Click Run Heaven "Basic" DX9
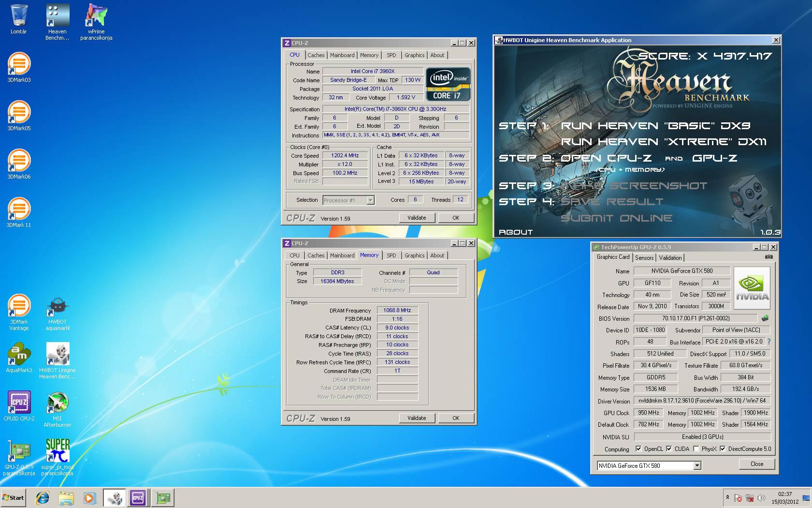Viewport: 812px width, 508px height. pyautogui.click(x=655, y=126)
